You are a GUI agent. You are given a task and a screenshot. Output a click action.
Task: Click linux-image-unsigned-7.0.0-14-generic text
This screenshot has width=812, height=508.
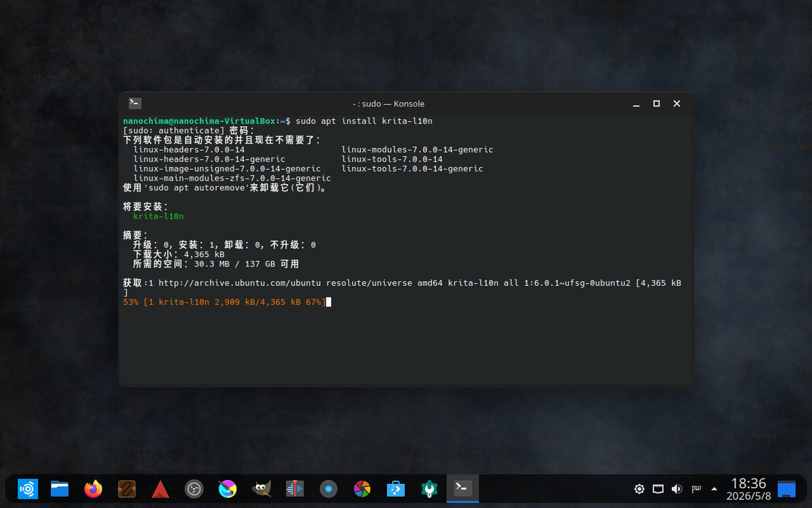[x=227, y=168]
